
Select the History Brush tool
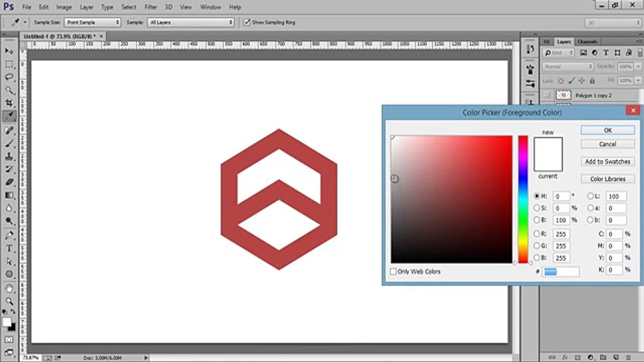click(x=9, y=169)
